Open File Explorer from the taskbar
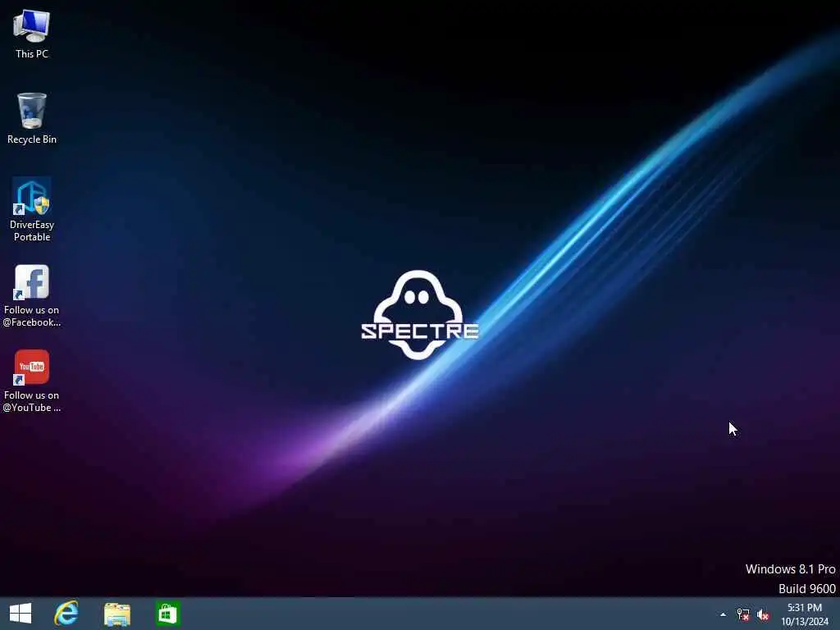Image resolution: width=840 pixels, height=630 pixels. point(117,614)
